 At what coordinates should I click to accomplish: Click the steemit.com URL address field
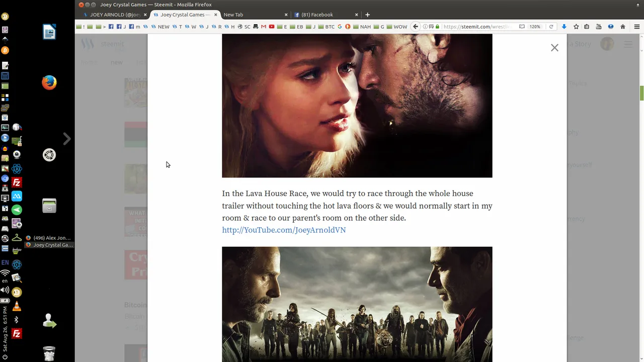478,27
